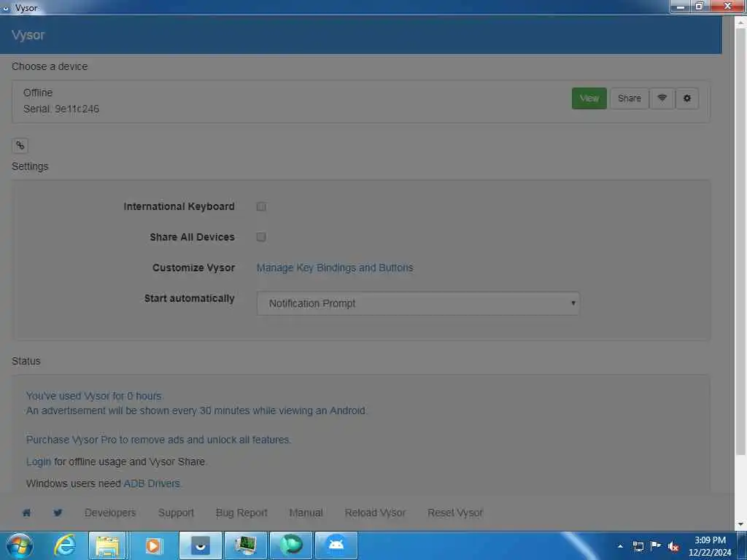Expand Start automatically dropdown

click(x=418, y=303)
